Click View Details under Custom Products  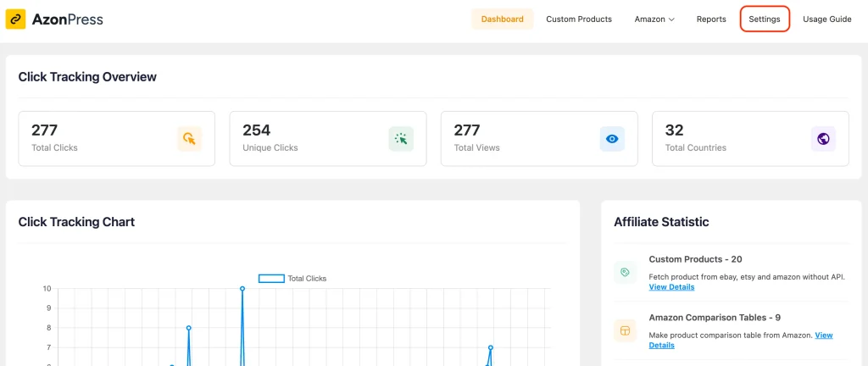[671, 287]
